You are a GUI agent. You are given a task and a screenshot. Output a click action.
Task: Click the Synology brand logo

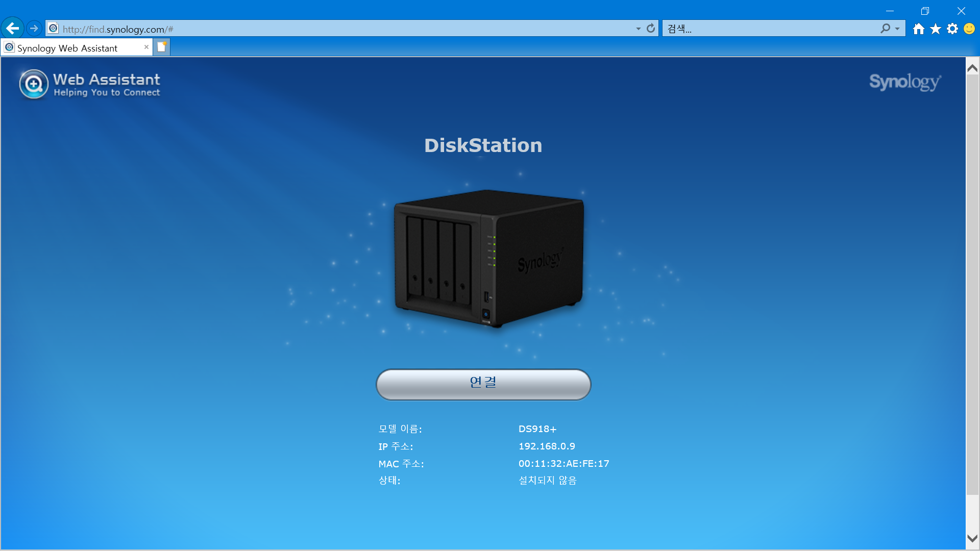tap(905, 82)
